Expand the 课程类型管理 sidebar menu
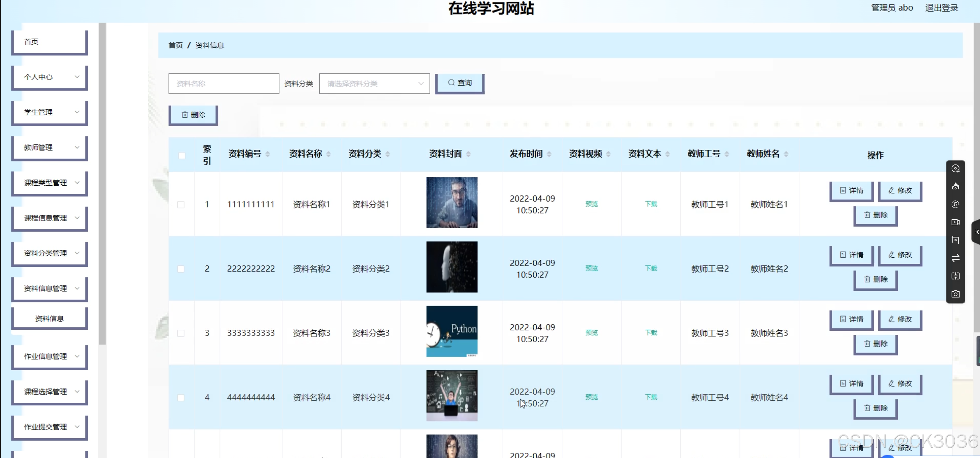 (50, 183)
